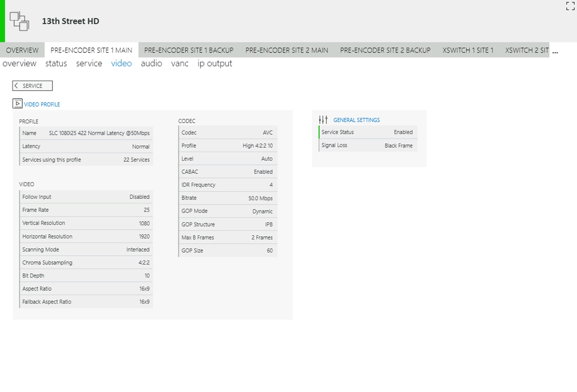Go to XSwitch 1 Site 1 tab

pyautogui.click(x=468, y=50)
